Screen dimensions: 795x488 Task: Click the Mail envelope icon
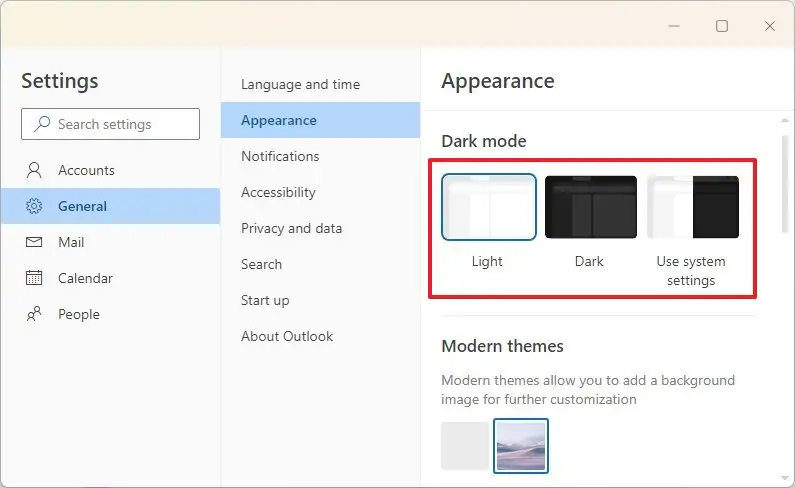click(35, 242)
